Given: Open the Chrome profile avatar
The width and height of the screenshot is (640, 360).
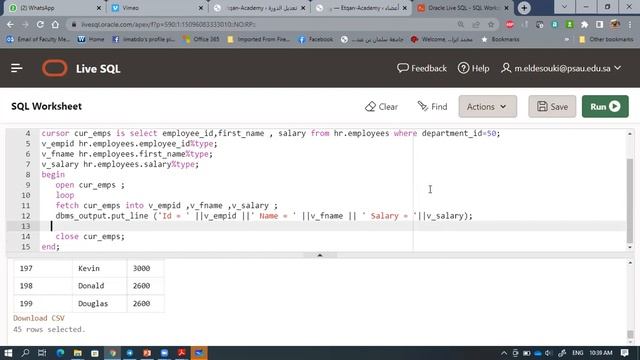Looking at the screenshot, I should 615,24.
